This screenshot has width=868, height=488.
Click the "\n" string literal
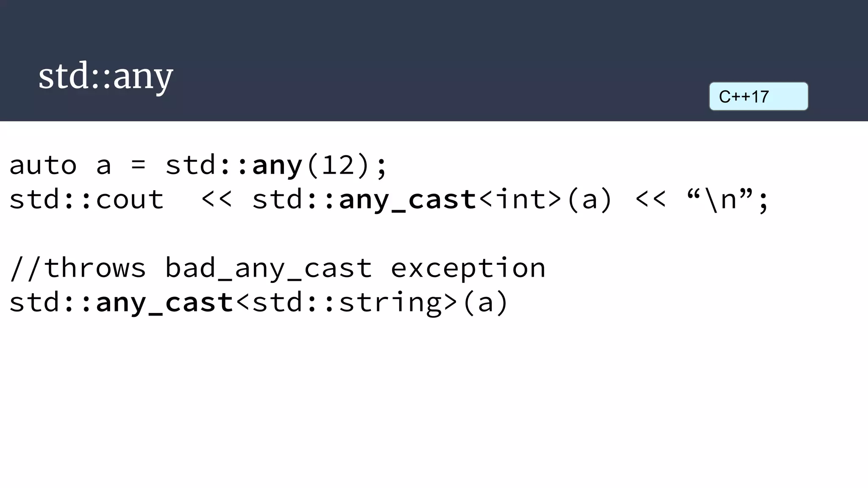[721, 199]
